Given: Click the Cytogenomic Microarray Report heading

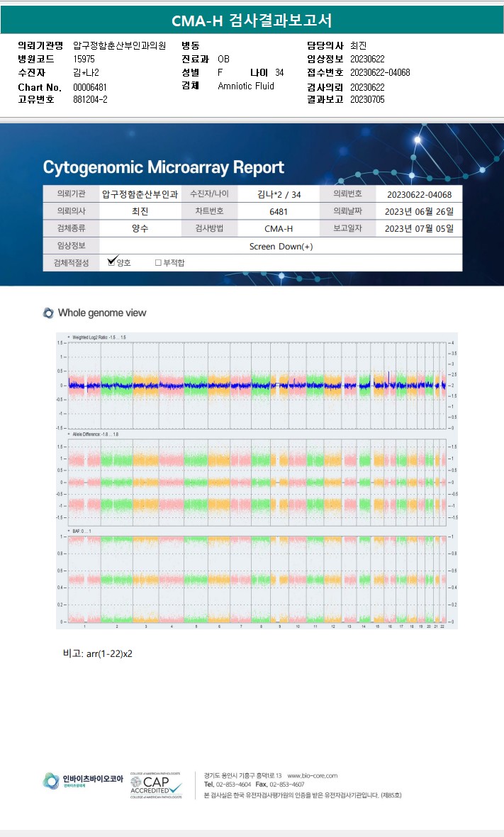Looking at the screenshot, I should [x=163, y=167].
